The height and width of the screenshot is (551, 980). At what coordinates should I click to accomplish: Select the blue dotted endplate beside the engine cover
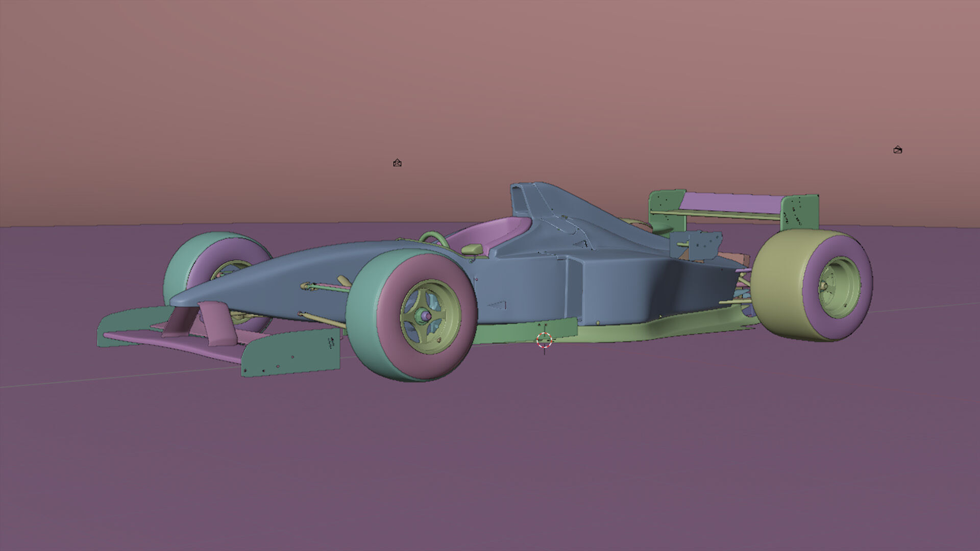tap(697, 245)
